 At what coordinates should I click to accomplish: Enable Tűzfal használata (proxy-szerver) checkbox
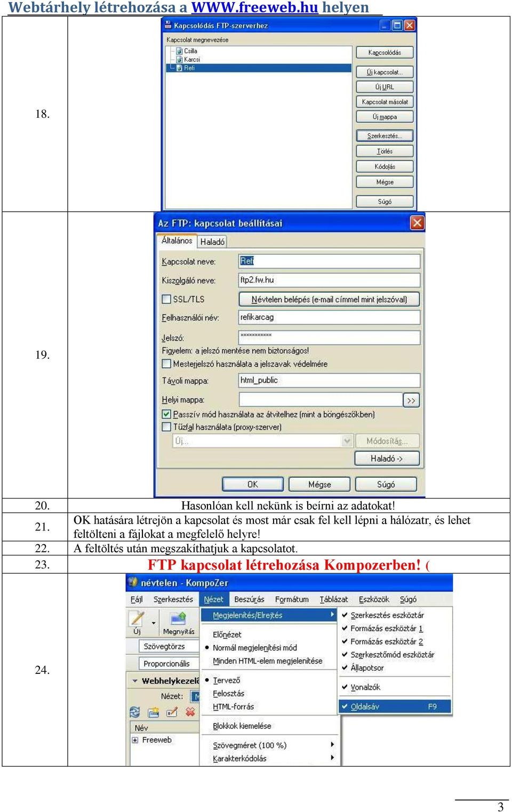(166, 427)
